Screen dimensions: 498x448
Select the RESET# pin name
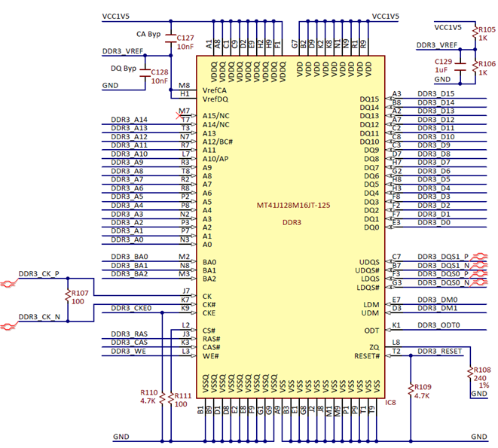point(367,356)
